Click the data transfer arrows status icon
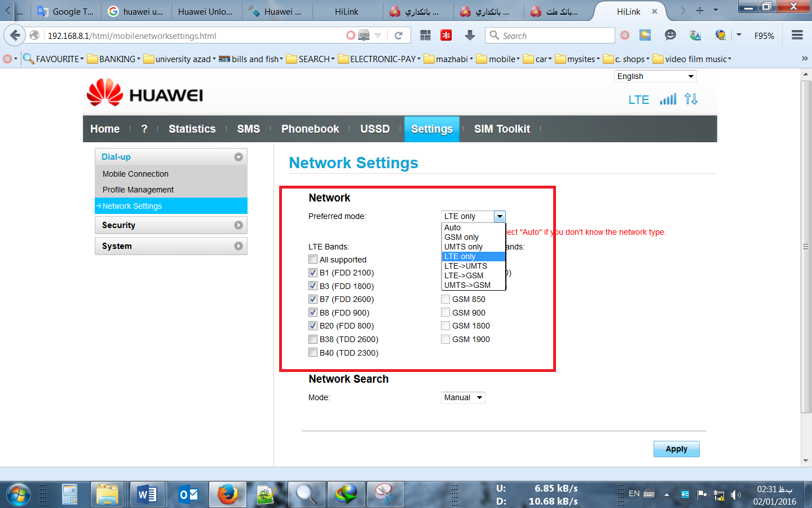Image resolution: width=812 pixels, height=508 pixels. tap(691, 99)
